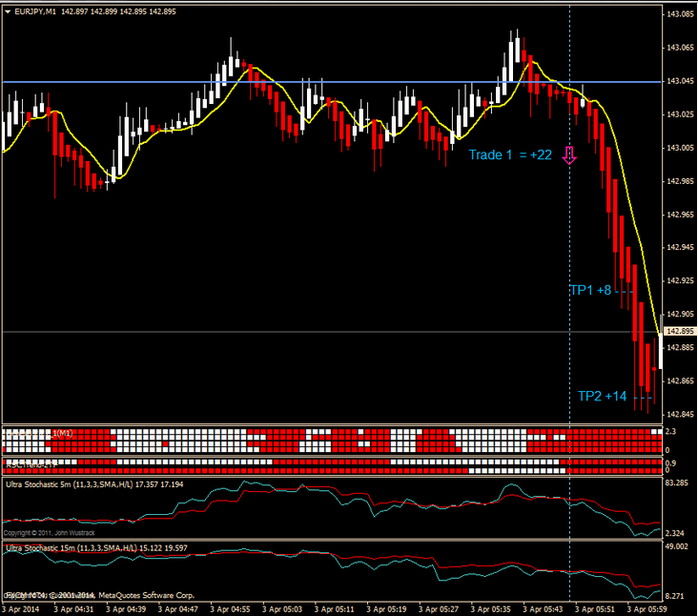
Task: Select the 'TP2 +14' chart label
Action: [x=602, y=396]
